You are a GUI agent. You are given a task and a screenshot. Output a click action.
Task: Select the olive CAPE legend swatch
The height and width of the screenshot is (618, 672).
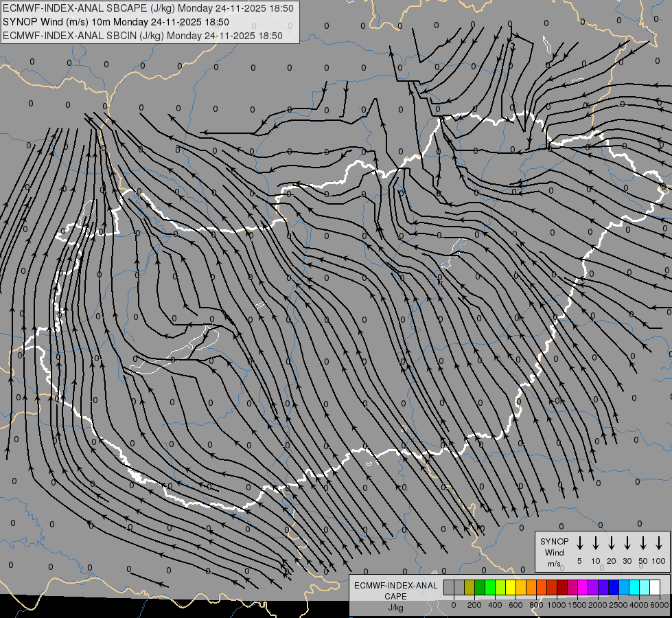point(470,587)
